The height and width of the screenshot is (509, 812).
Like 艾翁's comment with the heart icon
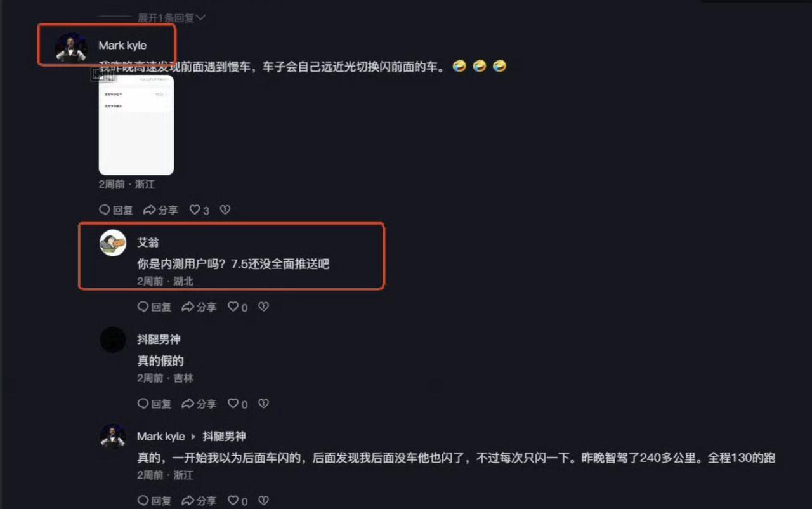238,307
